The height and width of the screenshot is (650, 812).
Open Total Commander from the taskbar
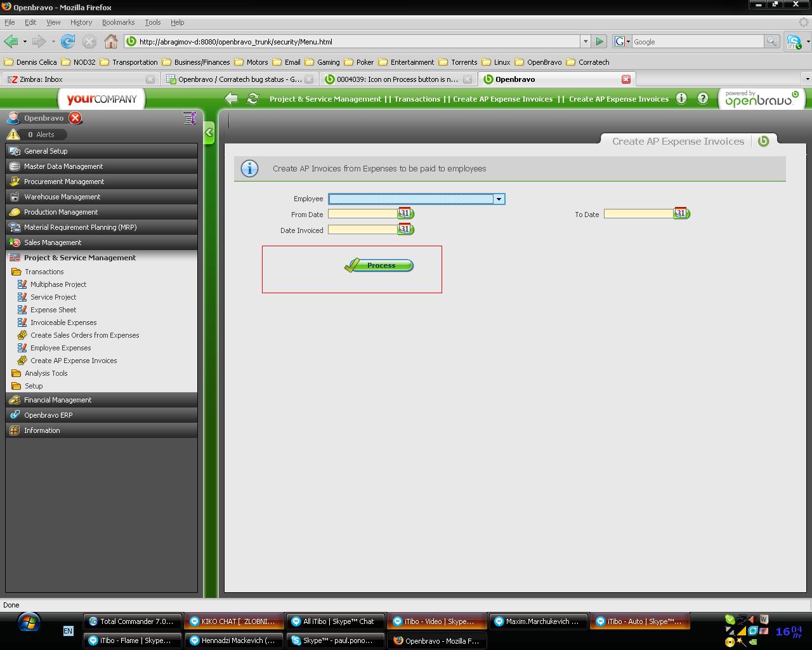pos(133,621)
